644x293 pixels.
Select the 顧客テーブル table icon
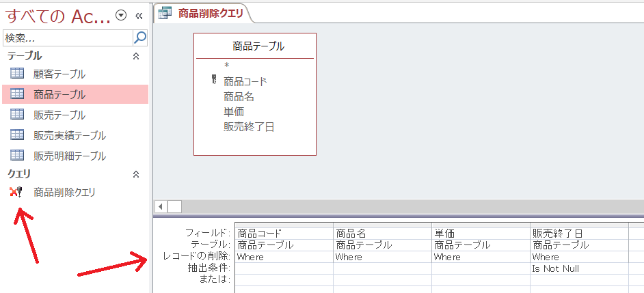click(17, 74)
